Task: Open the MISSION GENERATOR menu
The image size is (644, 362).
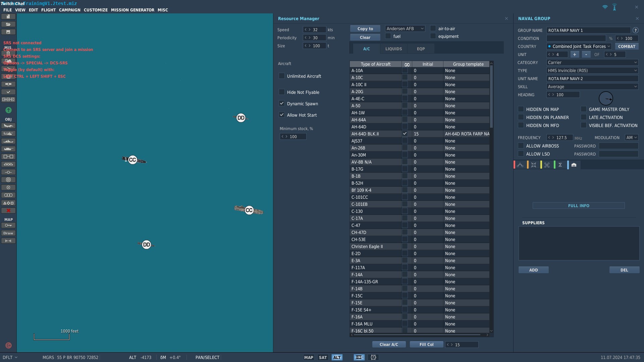Action: tap(132, 10)
